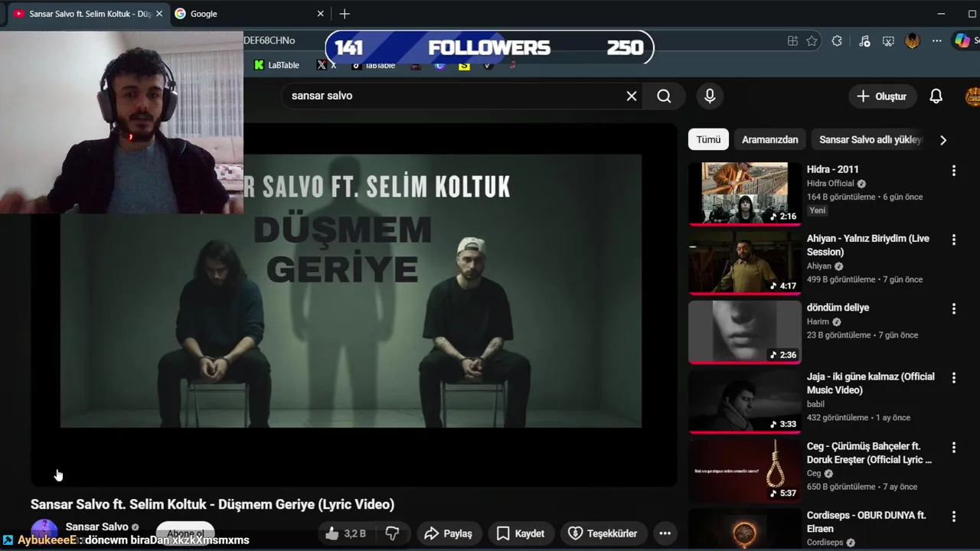Open the 'Ahiyan - Yalnız Biriydim' thumbnail
The width and height of the screenshot is (980, 551).
744,262
